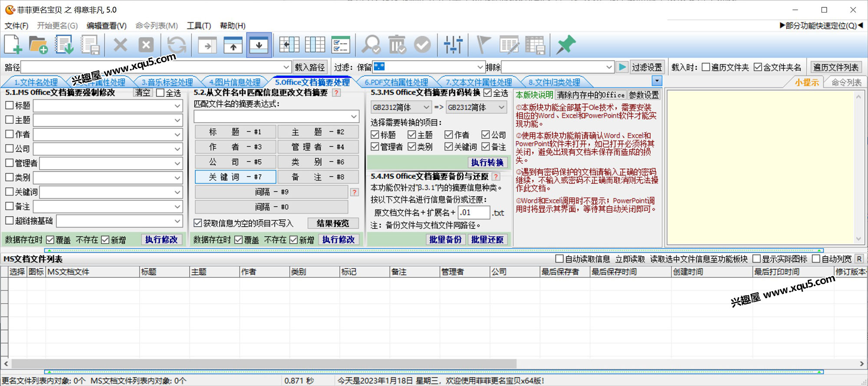Screen dimensions: 868x386
Task: Click the blue play arrow beside exclude filter
Action: [x=622, y=67]
